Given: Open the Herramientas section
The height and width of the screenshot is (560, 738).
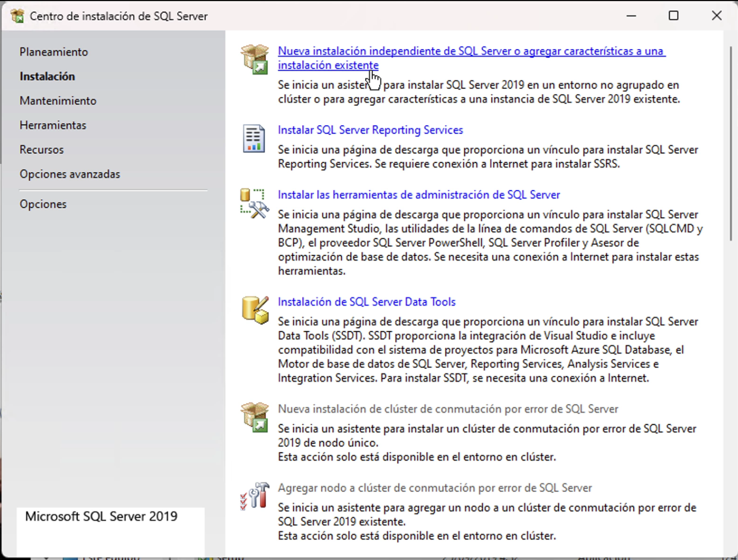Looking at the screenshot, I should 53,125.
